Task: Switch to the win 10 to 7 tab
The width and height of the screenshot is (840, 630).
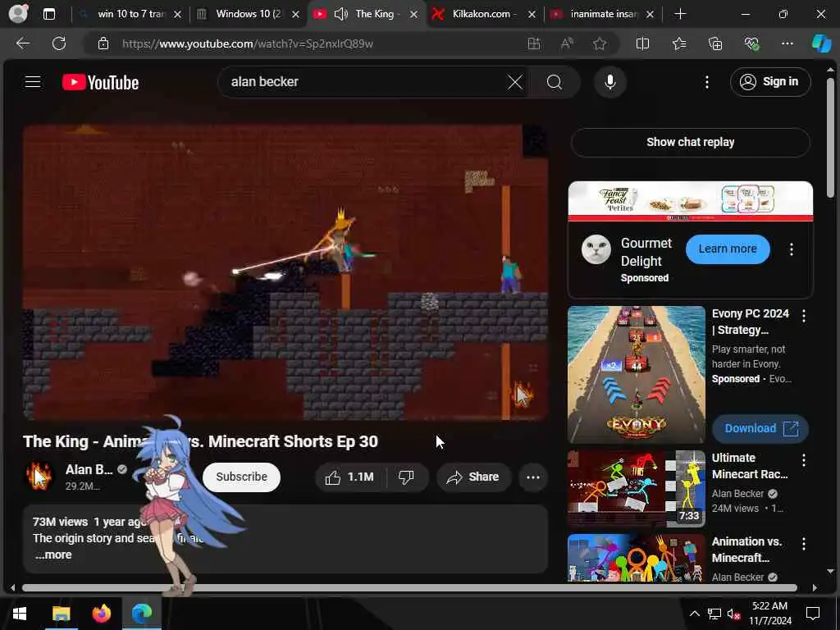Action: point(129,14)
